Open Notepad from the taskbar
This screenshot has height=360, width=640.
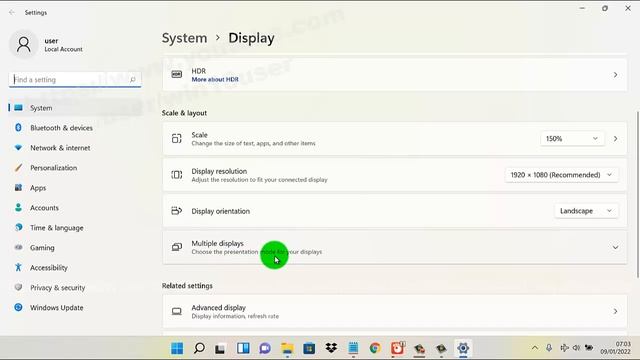(353, 348)
